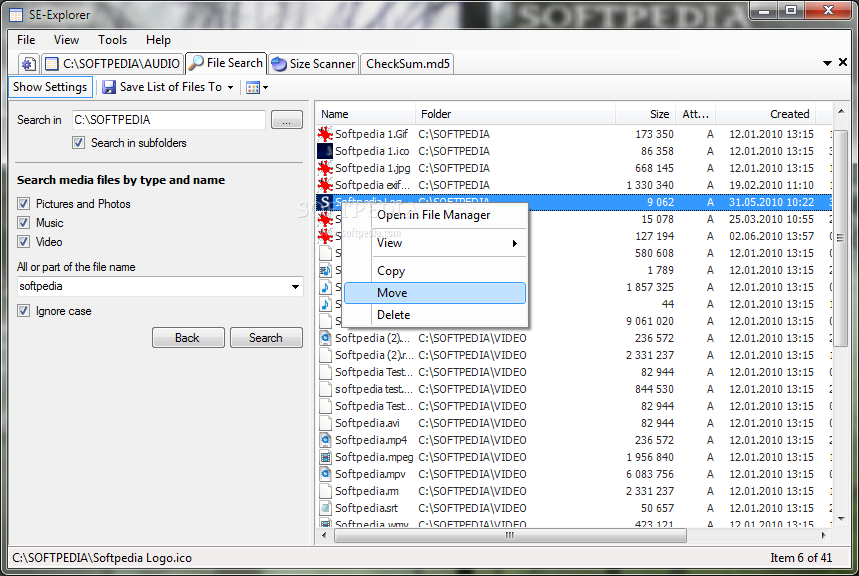This screenshot has height=576, width=859.
Task: Toggle Show Settings button
Action: pyautogui.click(x=50, y=87)
